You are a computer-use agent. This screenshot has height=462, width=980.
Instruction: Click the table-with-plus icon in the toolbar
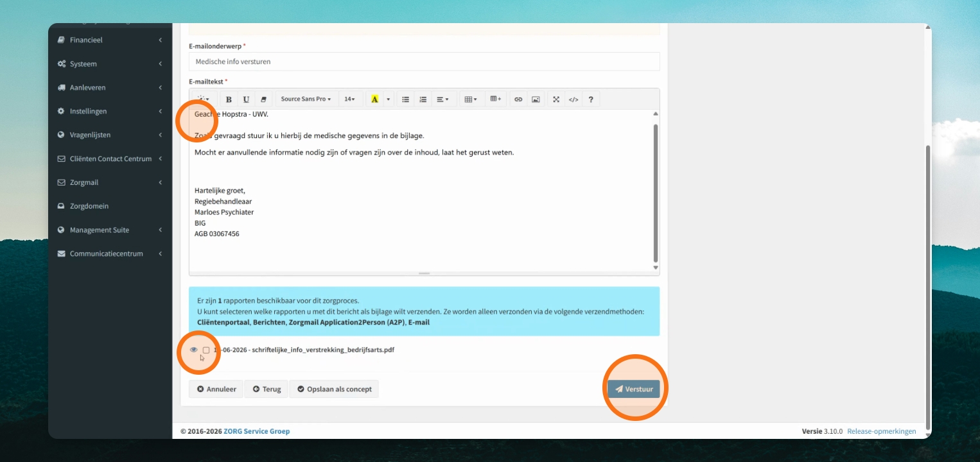click(x=496, y=99)
